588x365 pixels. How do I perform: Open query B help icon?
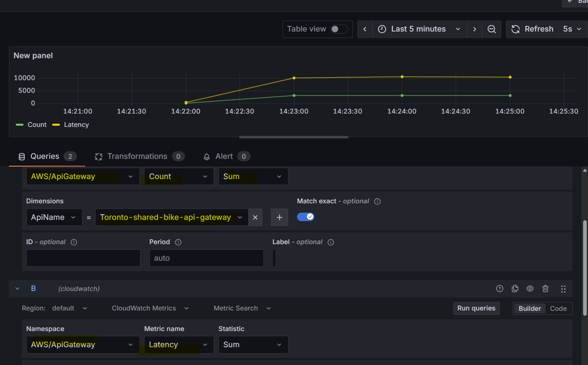point(500,289)
